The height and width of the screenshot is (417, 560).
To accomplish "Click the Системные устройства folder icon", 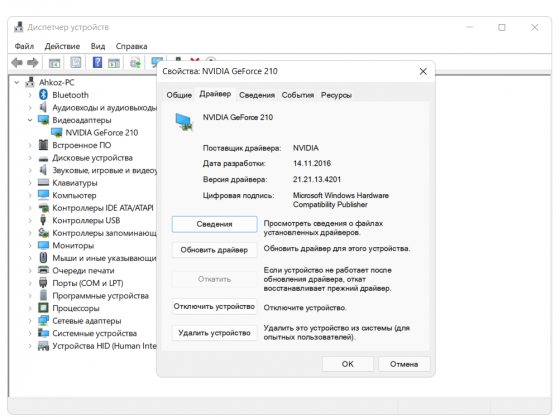I will 43,333.
